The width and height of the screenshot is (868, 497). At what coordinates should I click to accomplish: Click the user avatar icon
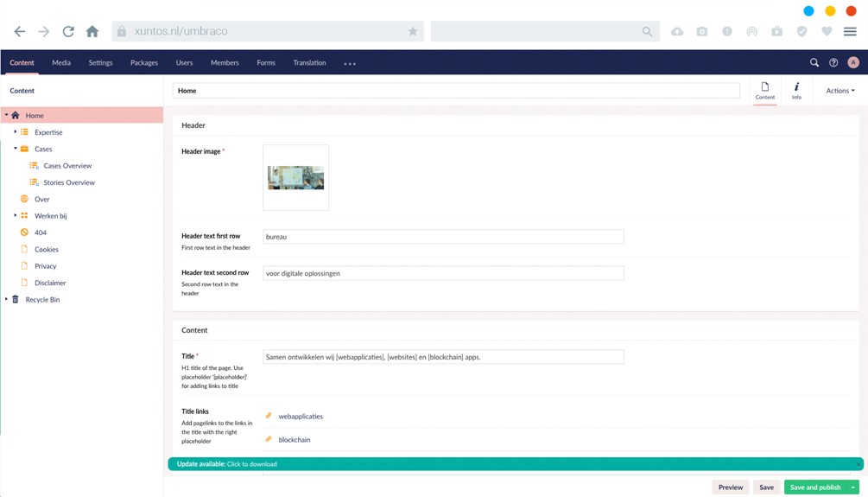tap(853, 63)
